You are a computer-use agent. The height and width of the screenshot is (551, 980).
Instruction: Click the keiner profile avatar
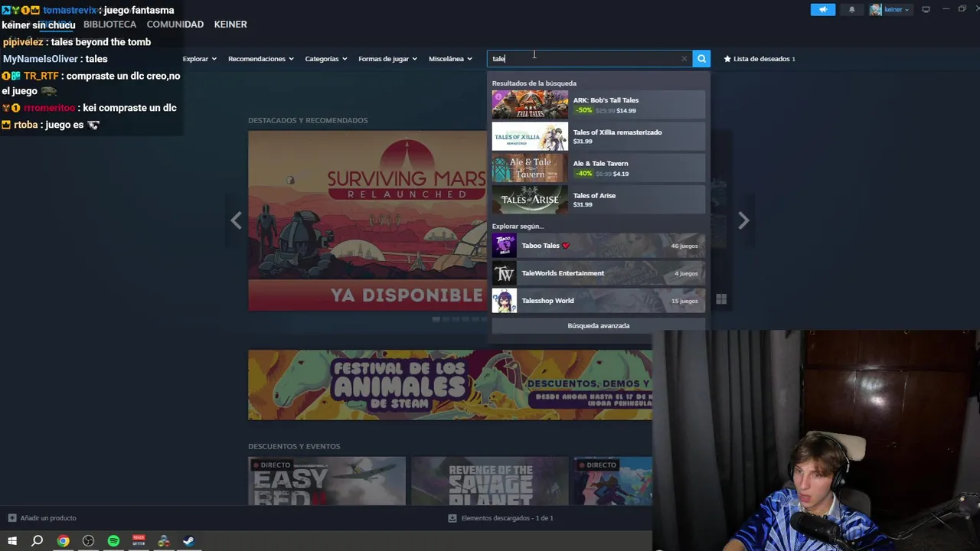click(876, 10)
